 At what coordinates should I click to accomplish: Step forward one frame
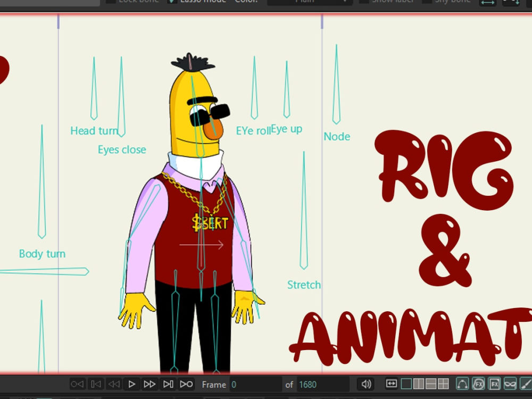(168, 384)
